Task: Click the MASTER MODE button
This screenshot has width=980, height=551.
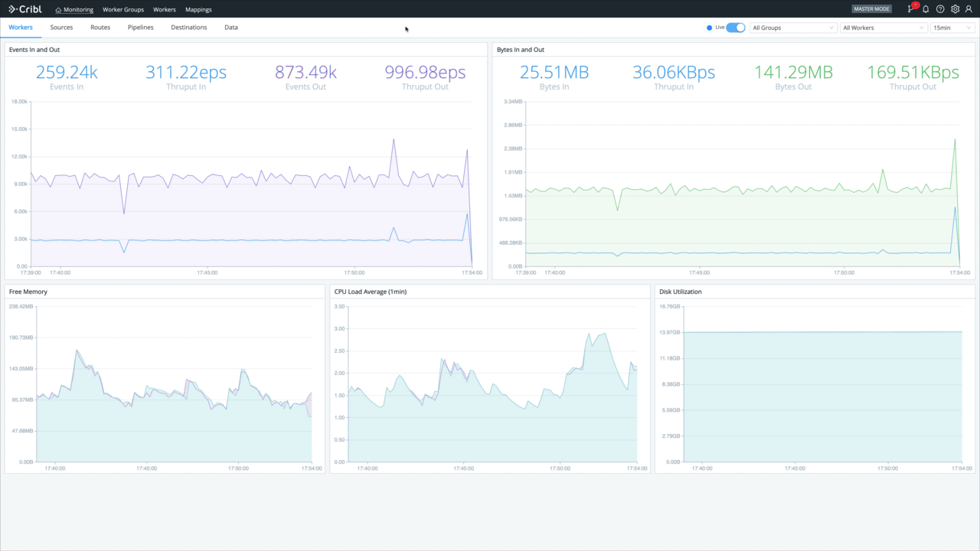Action: coord(871,8)
